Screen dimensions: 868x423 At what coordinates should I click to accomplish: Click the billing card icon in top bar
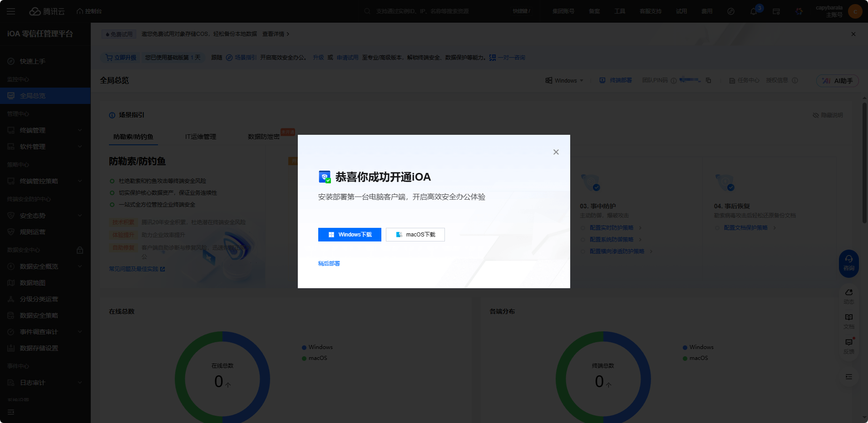click(776, 11)
